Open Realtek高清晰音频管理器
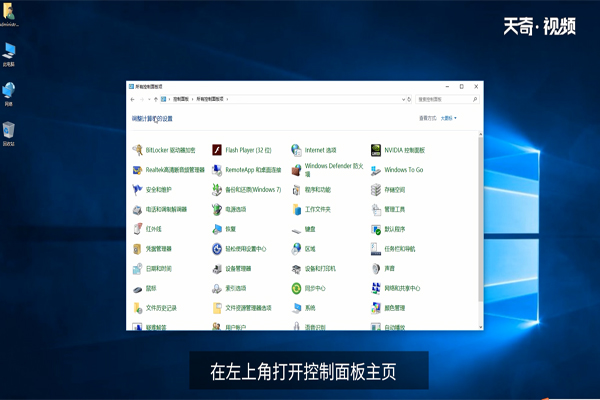This screenshot has height=400, width=600. pyautogui.click(x=168, y=170)
